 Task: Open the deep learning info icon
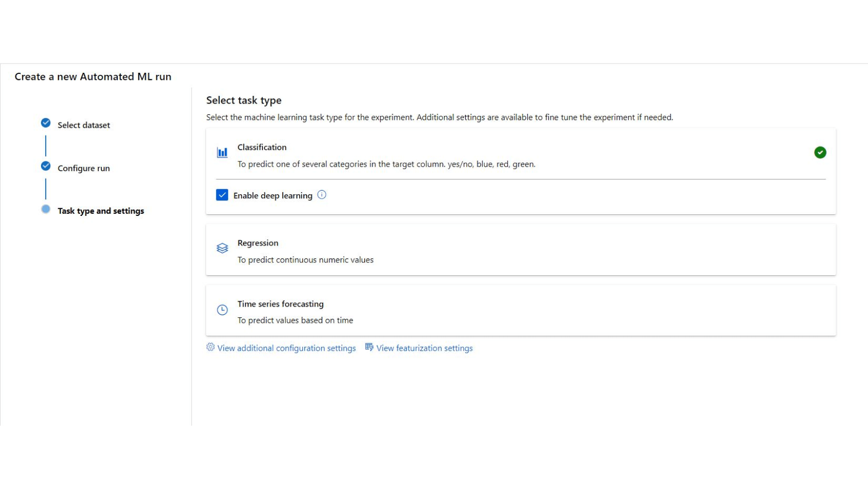[x=322, y=195]
